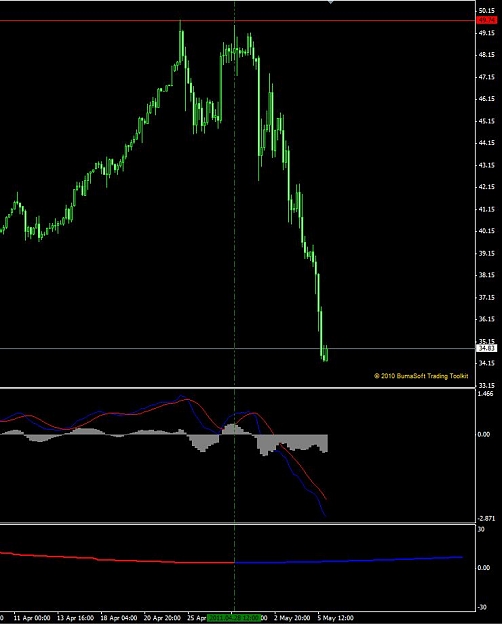This screenshot has width=502, height=625.
Task: Select the red 49.74 price level label
Action: click(x=487, y=20)
